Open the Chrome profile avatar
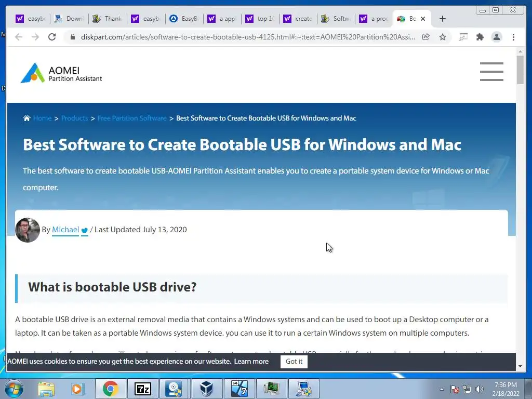 click(496, 37)
